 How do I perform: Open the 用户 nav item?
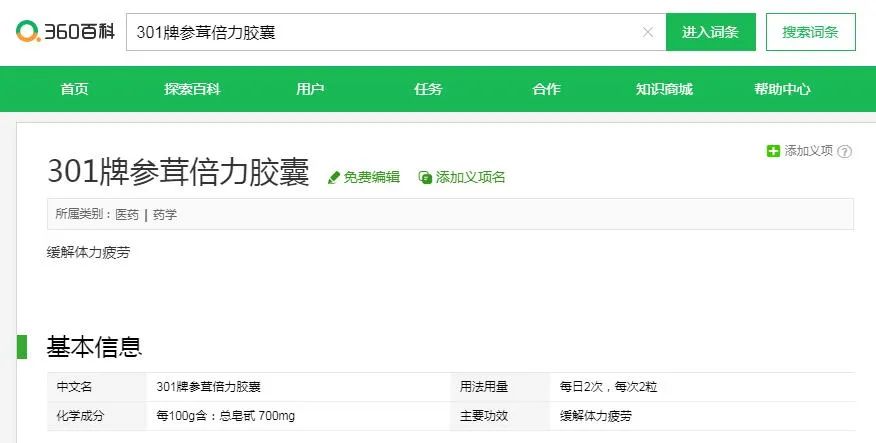[x=310, y=89]
